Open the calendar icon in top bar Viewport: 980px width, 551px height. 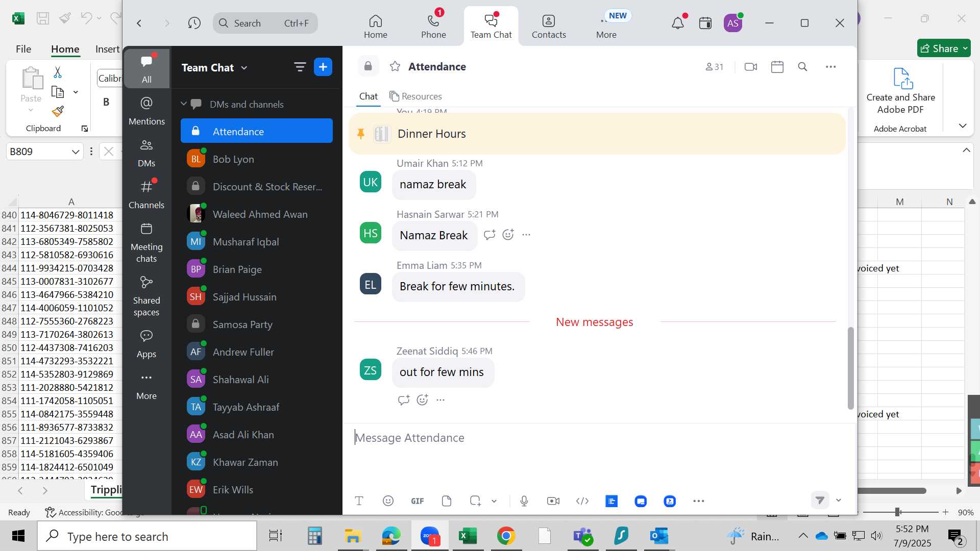[705, 23]
